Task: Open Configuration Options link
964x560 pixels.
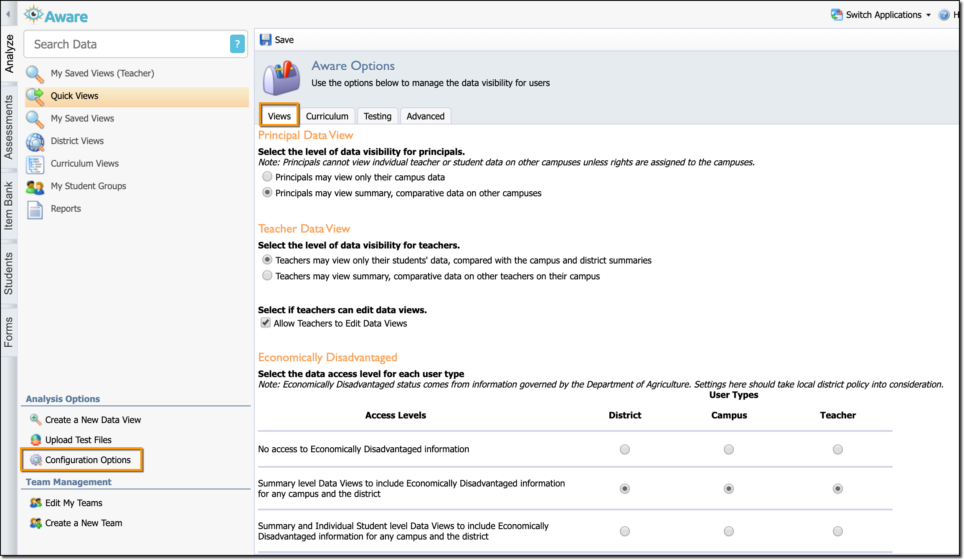Action: coord(88,460)
